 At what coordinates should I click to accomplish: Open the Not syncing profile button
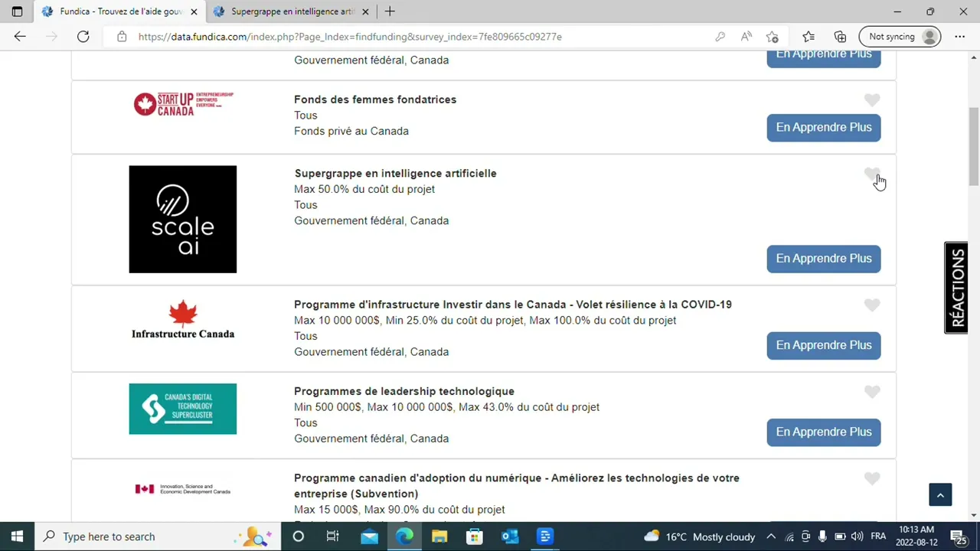900,37
